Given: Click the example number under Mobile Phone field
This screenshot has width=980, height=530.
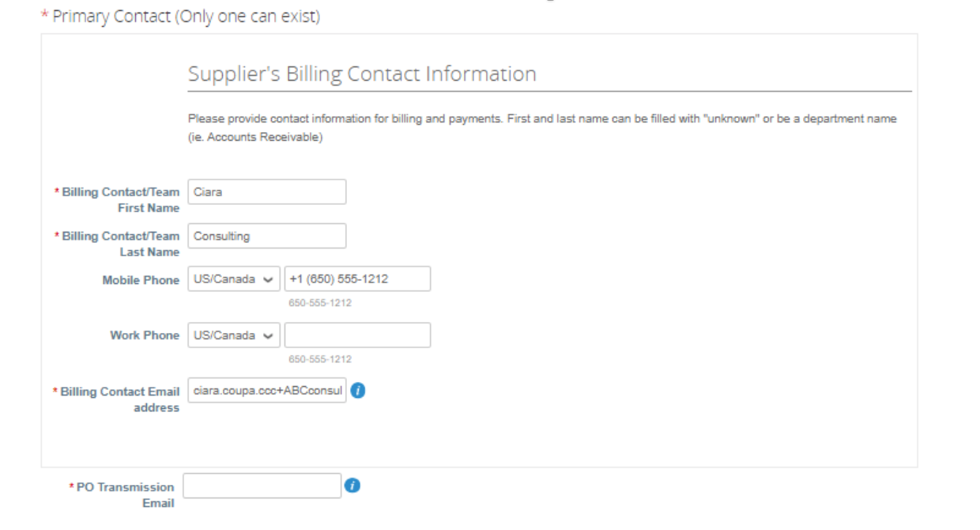Looking at the screenshot, I should point(321,303).
